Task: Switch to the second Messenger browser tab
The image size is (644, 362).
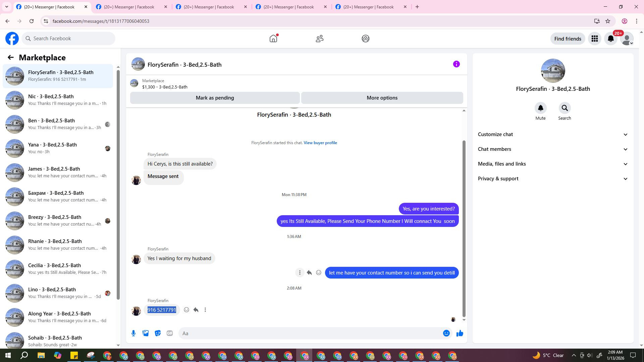Action: coord(129,7)
